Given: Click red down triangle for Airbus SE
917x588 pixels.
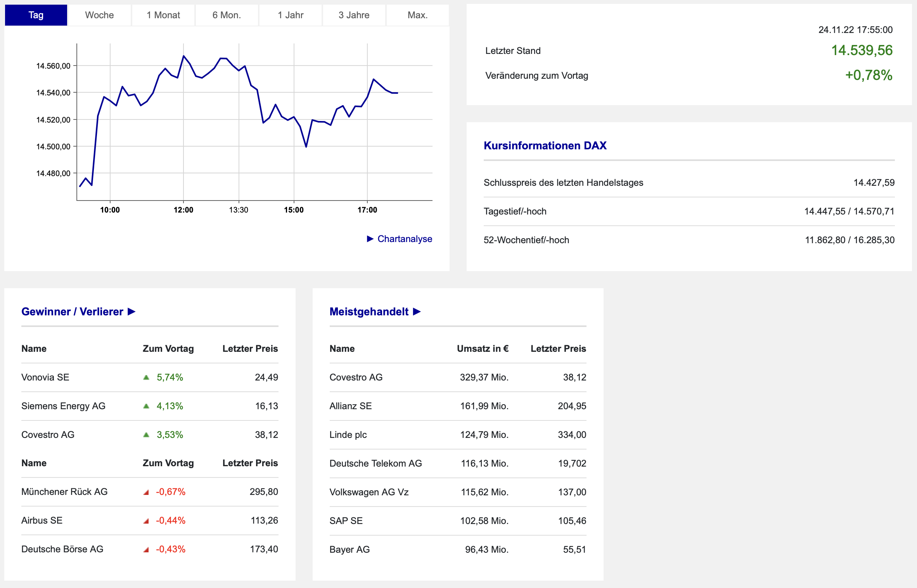Looking at the screenshot, I should (146, 521).
